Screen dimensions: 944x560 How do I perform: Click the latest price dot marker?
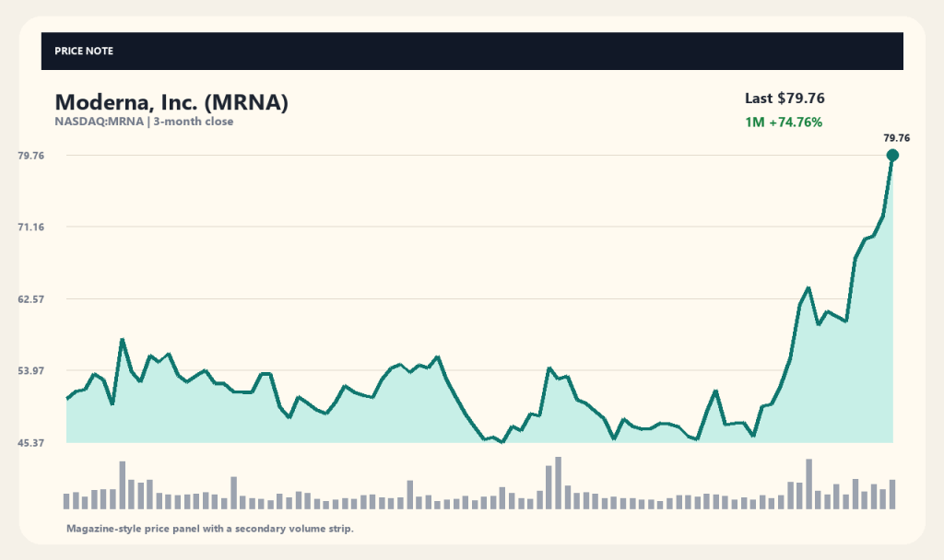pos(892,155)
